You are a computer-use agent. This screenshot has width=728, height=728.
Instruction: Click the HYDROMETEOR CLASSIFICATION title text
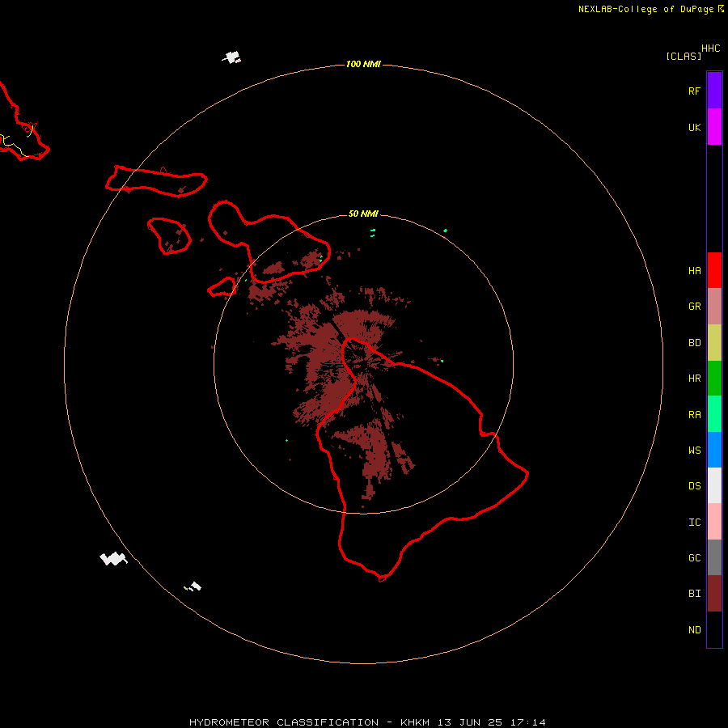coord(284,722)
